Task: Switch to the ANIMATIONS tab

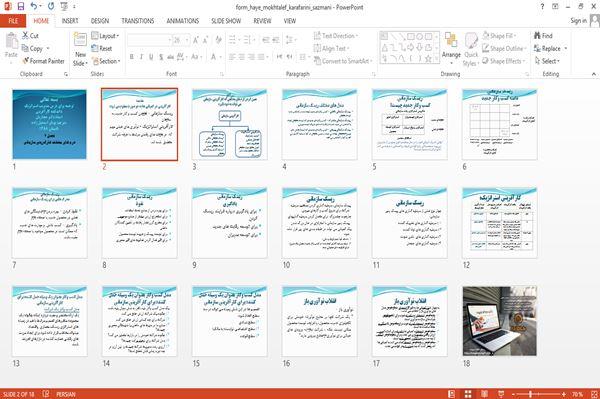Action: (x=183, y=21)
